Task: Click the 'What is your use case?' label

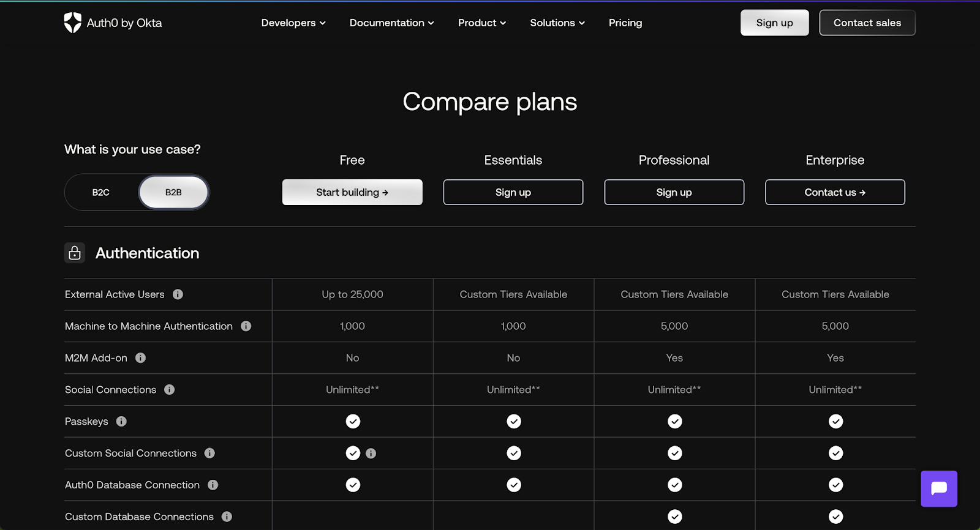Action: (x=132, y=149)
